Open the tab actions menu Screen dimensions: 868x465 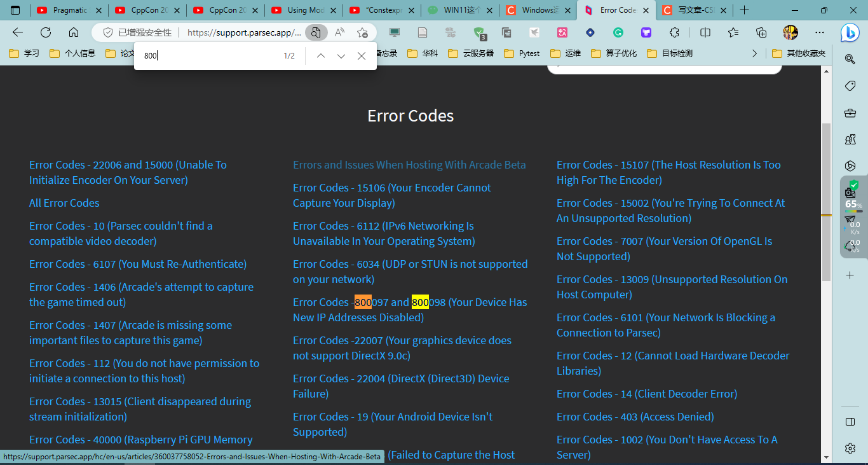click(15, 10)
